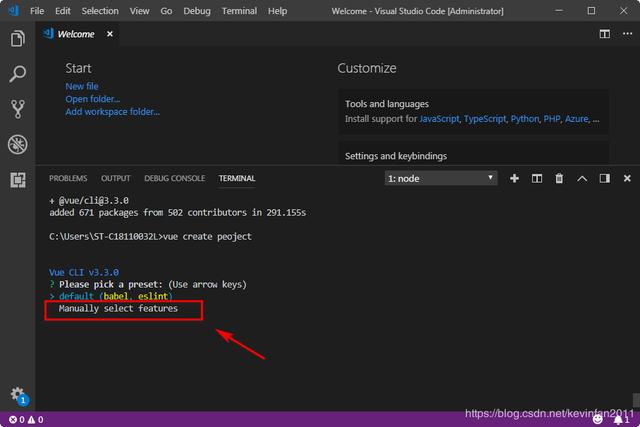Click the split editor icon
Screen dimensions: 640x427
click(604, 34)
